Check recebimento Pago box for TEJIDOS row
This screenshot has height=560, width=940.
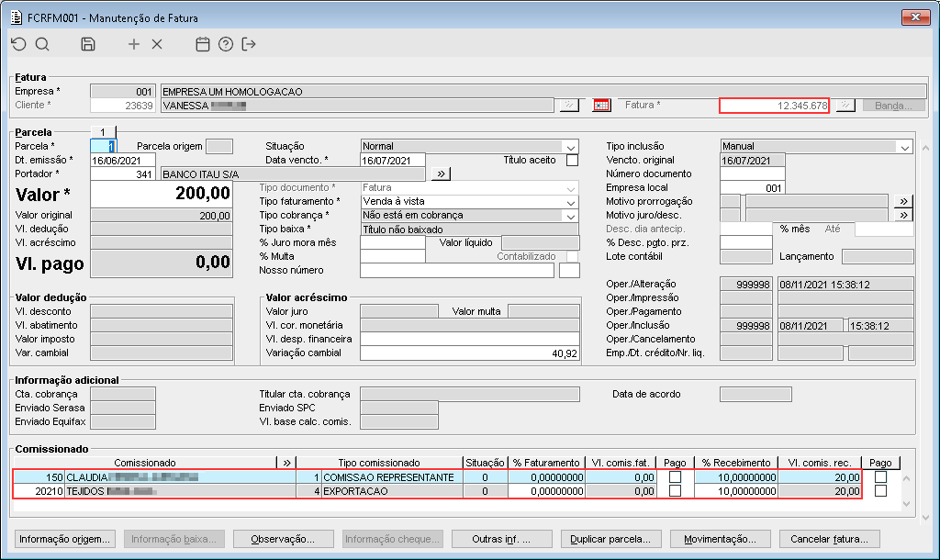point(880,491)
